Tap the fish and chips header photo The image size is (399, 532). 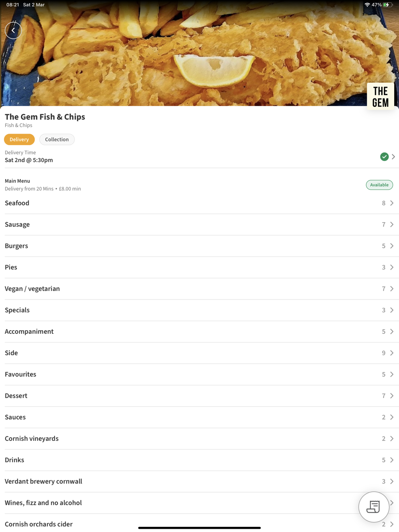(199, 53)
